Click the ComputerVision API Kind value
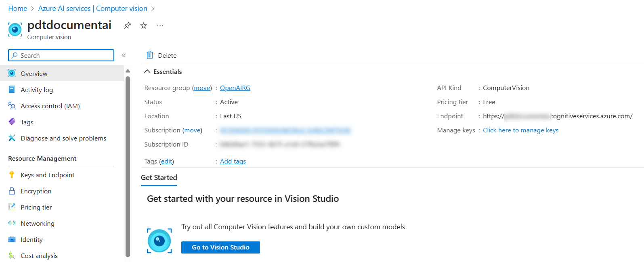The width and height of the screenshot is (644, 262). (x=506, y=88)
